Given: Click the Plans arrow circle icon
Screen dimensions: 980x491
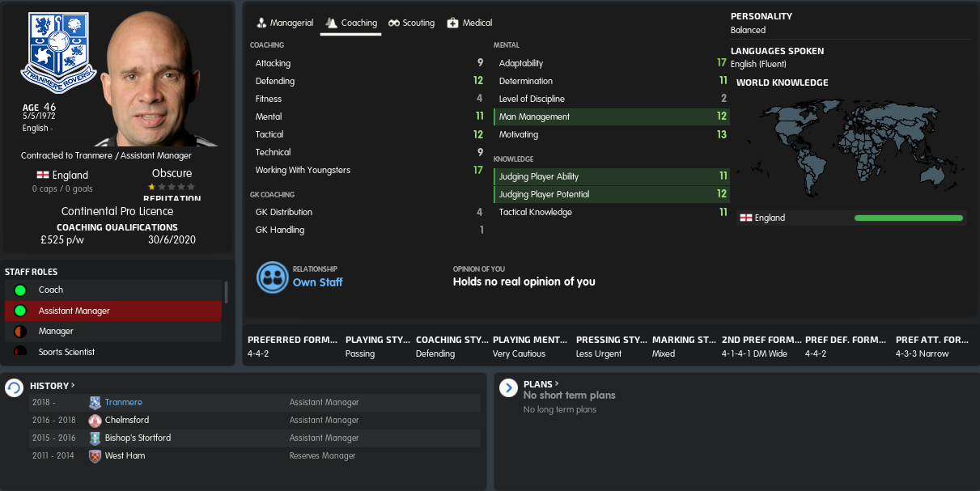Looking at the screenshot, I should click(x=508, y=388).
